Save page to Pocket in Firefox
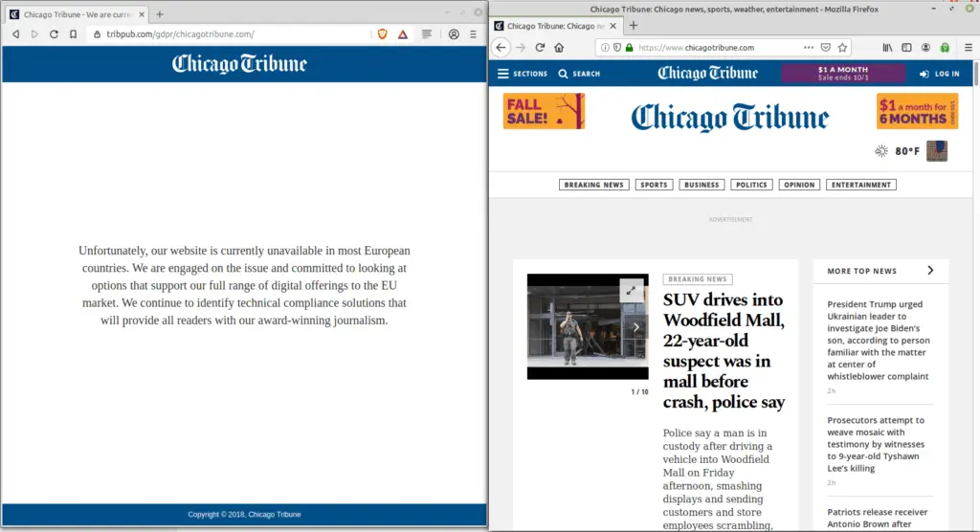 826,48
